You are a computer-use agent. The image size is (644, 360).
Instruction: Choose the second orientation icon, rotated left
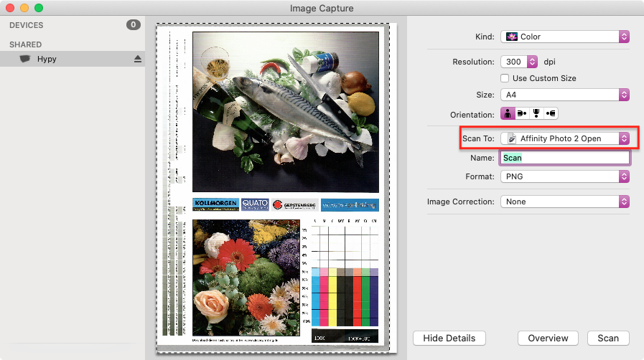pyautogui.click(x=522, y=113)
